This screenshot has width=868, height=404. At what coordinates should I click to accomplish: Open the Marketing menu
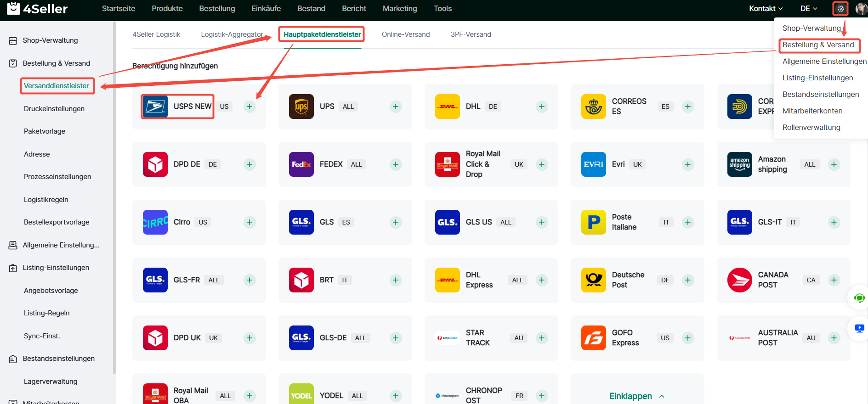pyautogui.click(x=400, y=9)
